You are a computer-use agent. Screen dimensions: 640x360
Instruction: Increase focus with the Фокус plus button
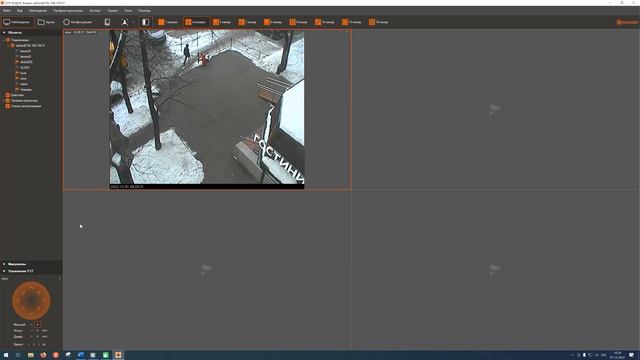click(x=37, y=331)
